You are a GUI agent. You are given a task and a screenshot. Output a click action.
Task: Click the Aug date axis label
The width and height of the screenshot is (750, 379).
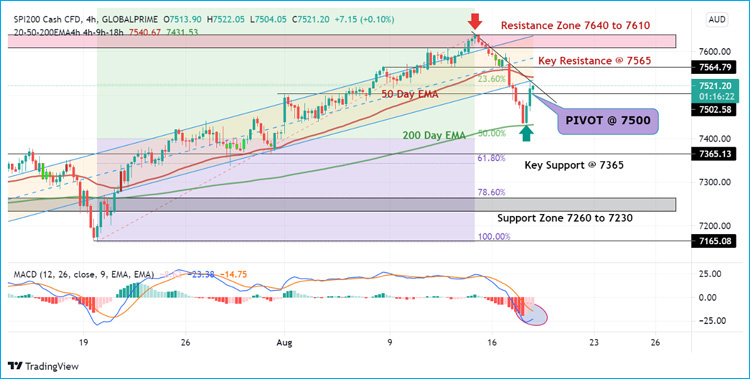[x=284, y=343]
